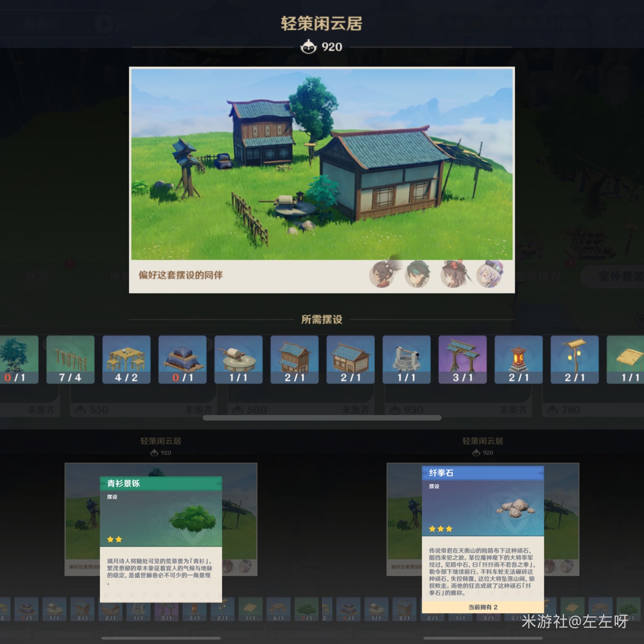
Task: Select the table set item 6/1 in left panel row
Action: 279,609
